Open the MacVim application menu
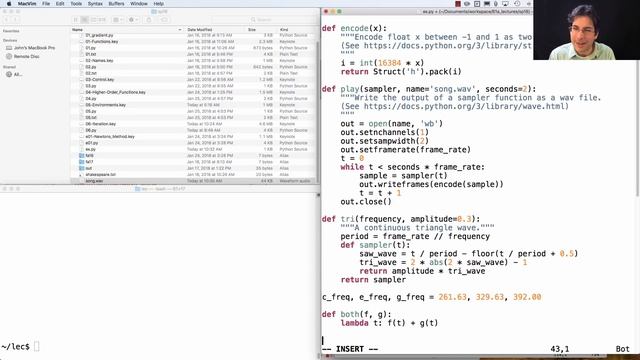The height and width of the screenshot is (360, 640). point(27,4)
